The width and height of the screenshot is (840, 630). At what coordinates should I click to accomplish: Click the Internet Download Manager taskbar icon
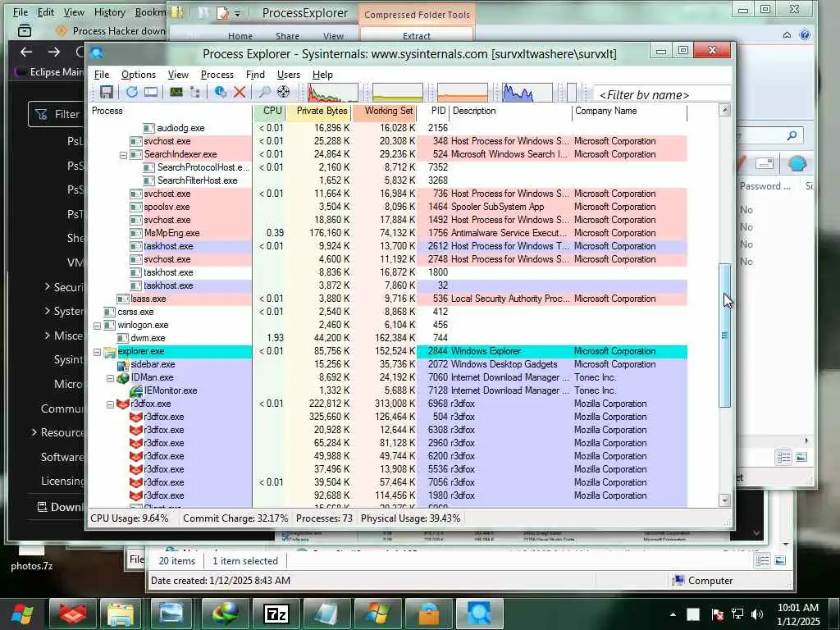[x=226, y=614]
